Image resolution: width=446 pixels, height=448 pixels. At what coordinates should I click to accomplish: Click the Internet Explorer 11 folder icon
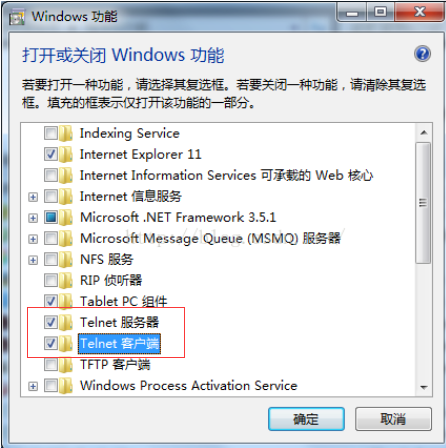(x=66, y=154)
